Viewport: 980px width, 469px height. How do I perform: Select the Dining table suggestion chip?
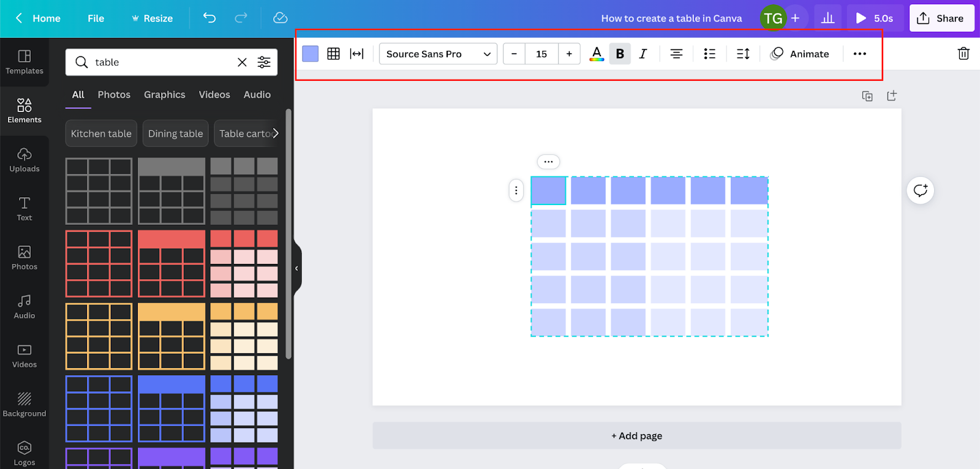tap(176, 133)
